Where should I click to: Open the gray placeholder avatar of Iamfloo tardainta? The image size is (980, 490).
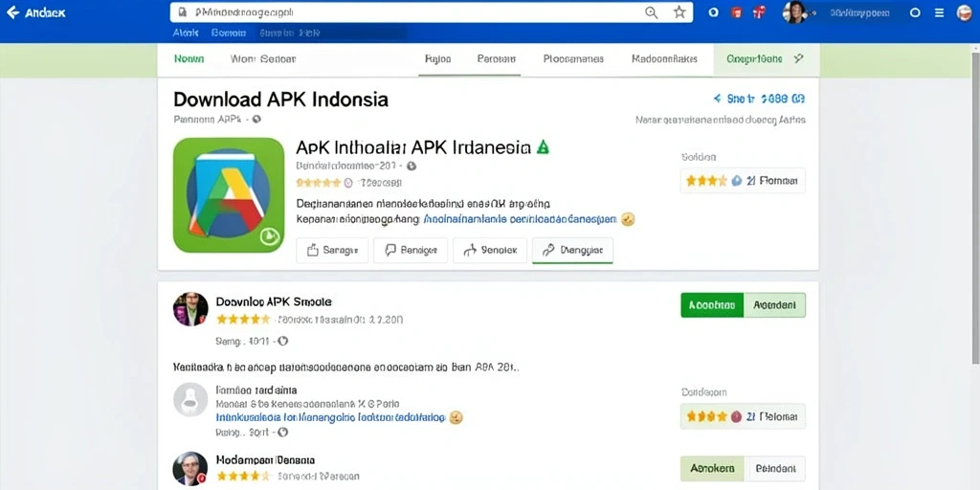[x=190, y=399]
